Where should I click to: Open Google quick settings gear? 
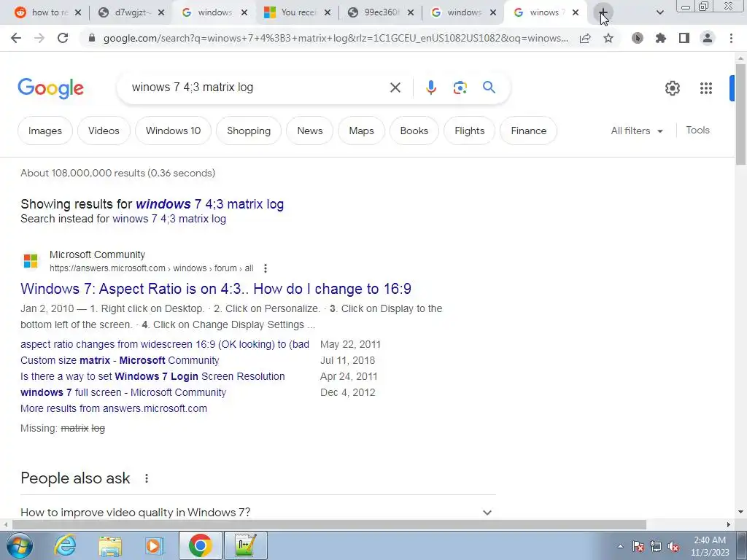[672, 88]
